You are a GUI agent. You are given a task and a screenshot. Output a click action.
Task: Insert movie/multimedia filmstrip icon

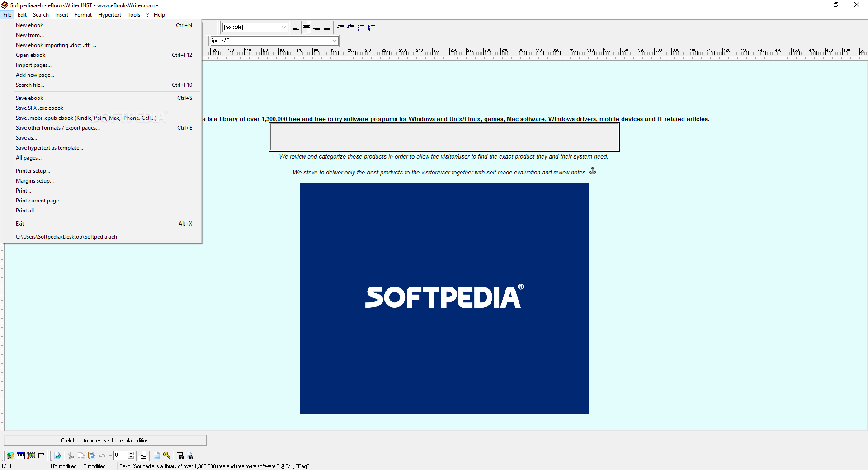[x=31, y=456]
